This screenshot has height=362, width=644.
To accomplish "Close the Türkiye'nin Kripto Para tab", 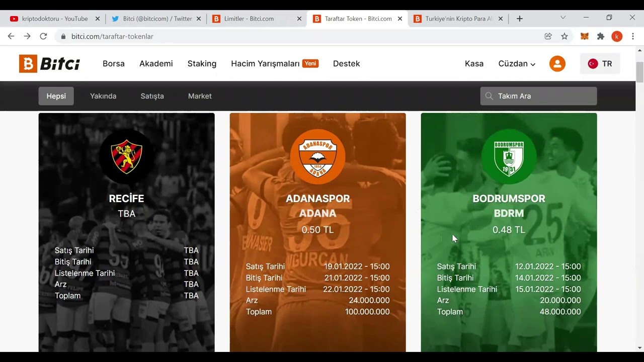I will pyautogui.click(x=500, y=19).
